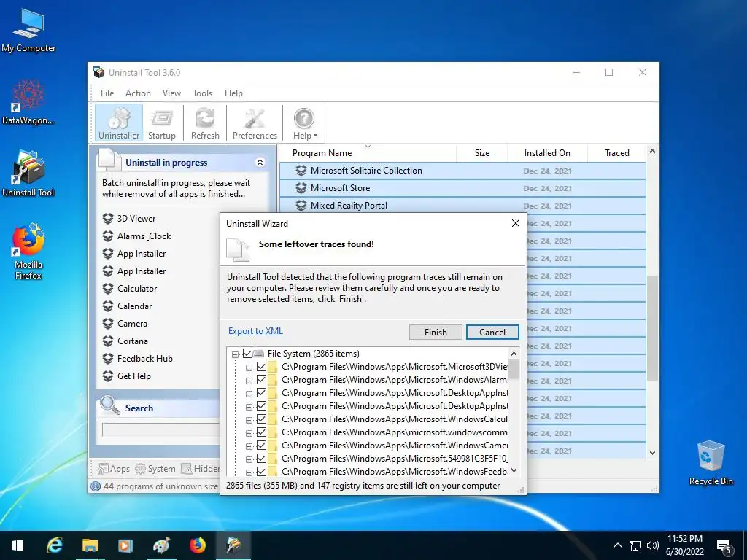747x560 pixels.
Task: Uncheck the windowscommunicationsapps folder checkbox
Action: point(262,432)
